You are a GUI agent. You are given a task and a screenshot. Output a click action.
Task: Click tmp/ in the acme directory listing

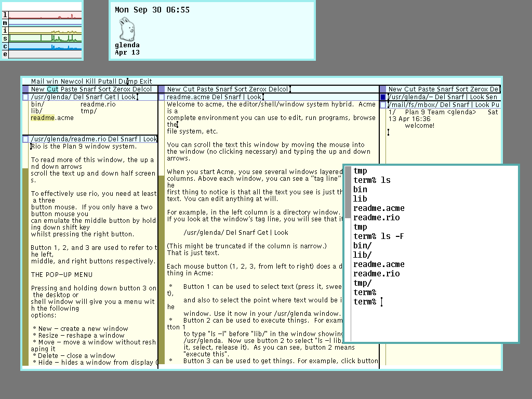click(88, 111)
